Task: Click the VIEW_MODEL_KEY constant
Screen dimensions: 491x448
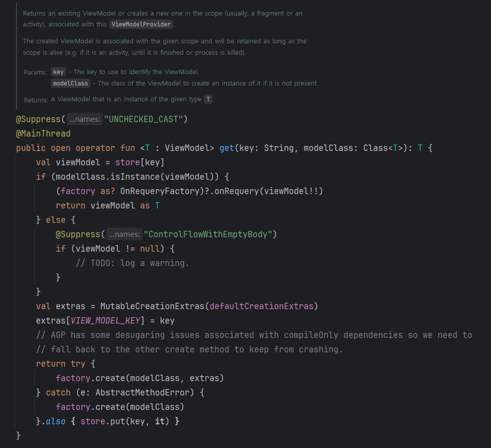Action: (x=105, y=321)
